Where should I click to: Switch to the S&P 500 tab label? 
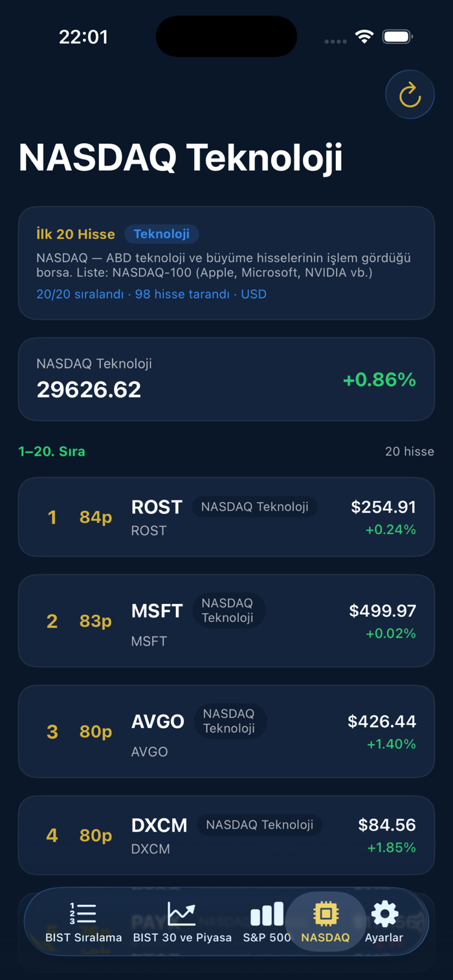click(x=267, y=937)
